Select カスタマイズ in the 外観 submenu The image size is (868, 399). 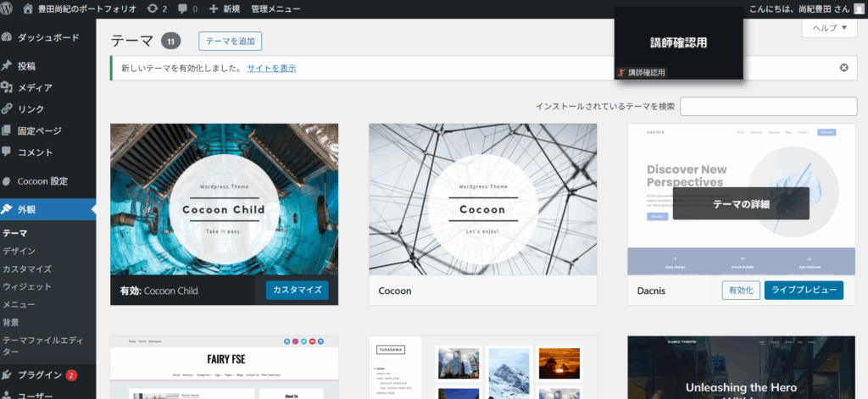(x=27, y=269)
